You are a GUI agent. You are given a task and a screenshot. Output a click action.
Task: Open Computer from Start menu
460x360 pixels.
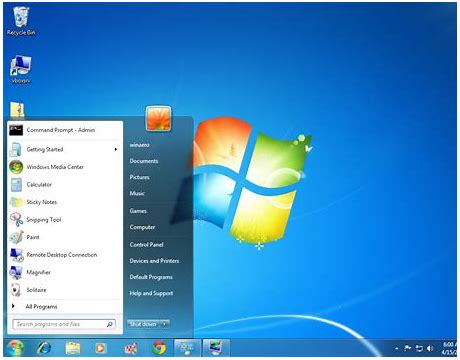tap(142, 227)
